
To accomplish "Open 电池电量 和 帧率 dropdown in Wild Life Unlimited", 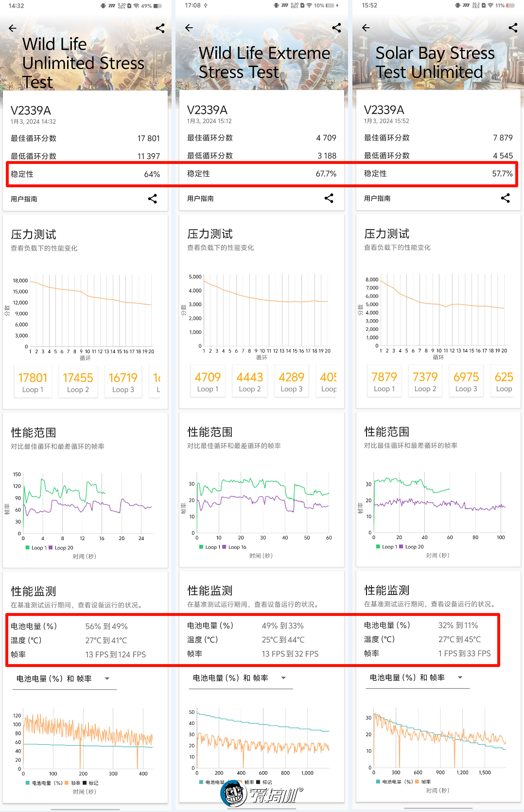I will pos(64,679).
